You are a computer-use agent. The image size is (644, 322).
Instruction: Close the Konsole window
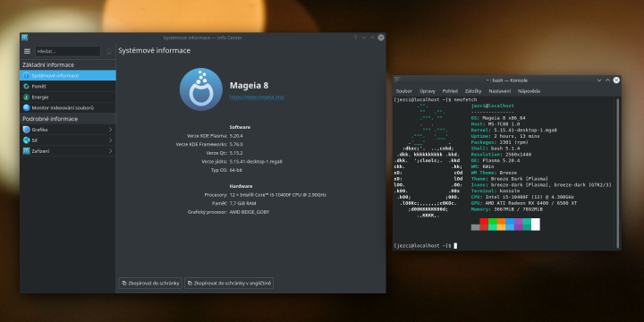click(616, 80)
